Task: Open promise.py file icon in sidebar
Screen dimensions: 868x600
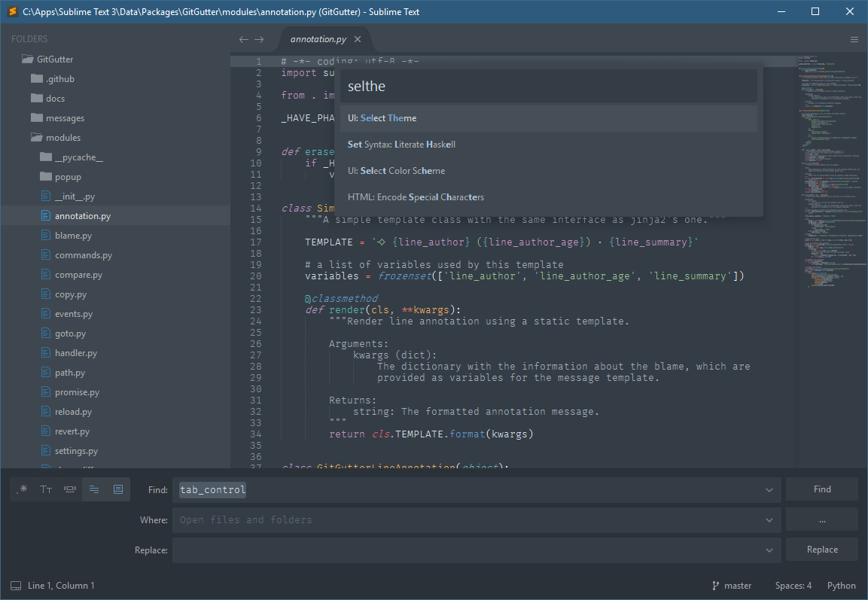Action: [x=46, y=392]
